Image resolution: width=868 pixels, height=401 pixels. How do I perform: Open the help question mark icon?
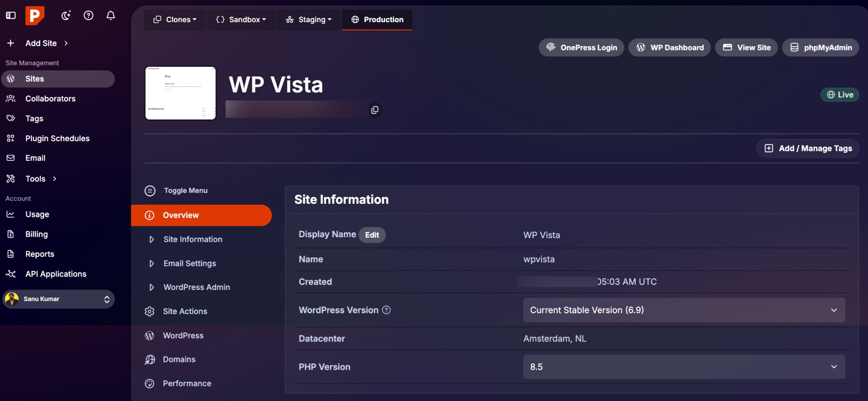click(x=89, y=15)
